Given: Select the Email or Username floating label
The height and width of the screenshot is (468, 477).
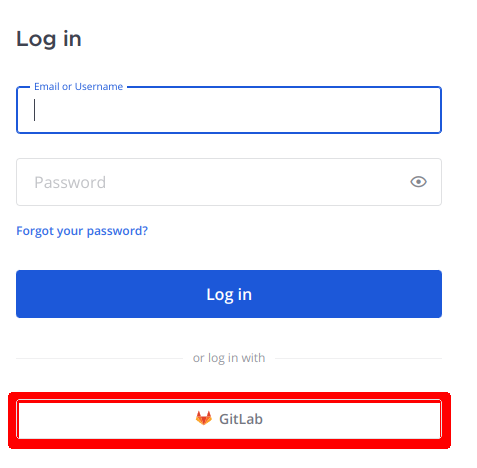Looking at the screenshot, I should click(79, 87).
